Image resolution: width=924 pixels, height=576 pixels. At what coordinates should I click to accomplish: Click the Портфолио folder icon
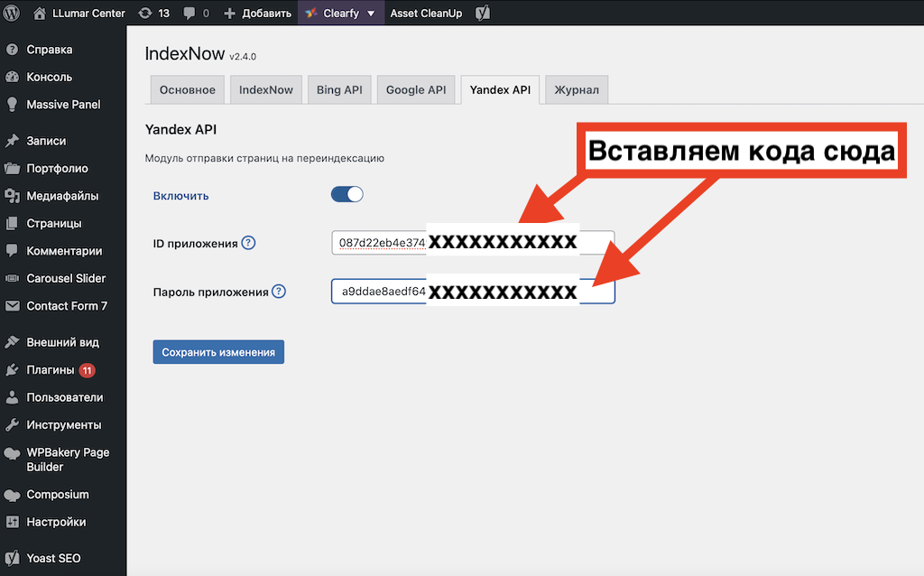click(12, 169)
